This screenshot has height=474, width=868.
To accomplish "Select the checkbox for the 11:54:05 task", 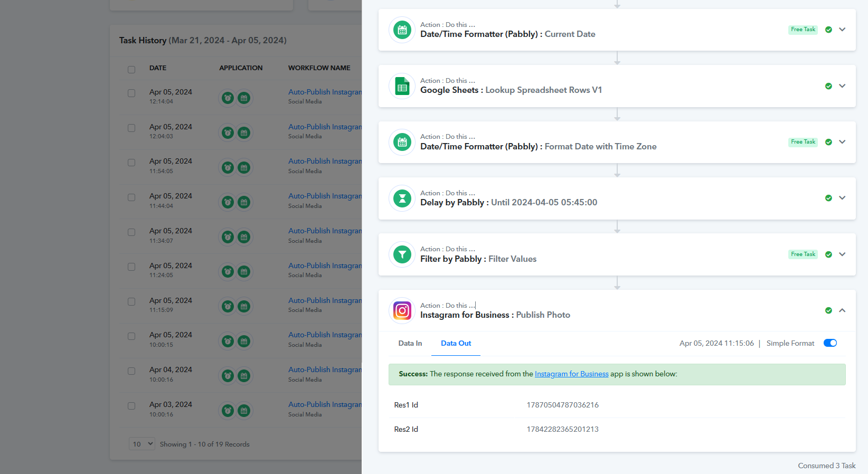I will 131,163.
